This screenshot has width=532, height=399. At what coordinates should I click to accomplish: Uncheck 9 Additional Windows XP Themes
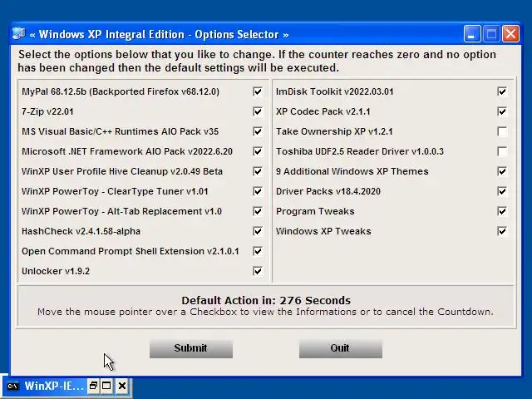pyautogui.click(x=502, y=171)
